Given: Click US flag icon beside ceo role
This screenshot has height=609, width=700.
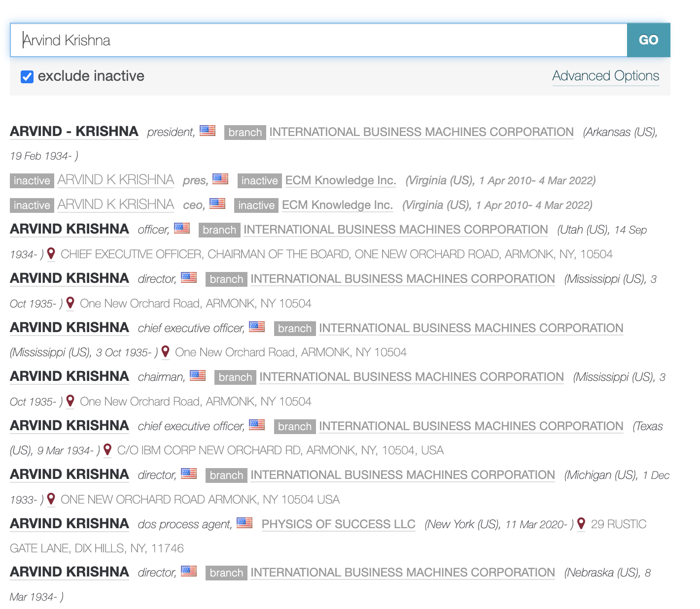Looking at the screenshot, I should point(217,203).
